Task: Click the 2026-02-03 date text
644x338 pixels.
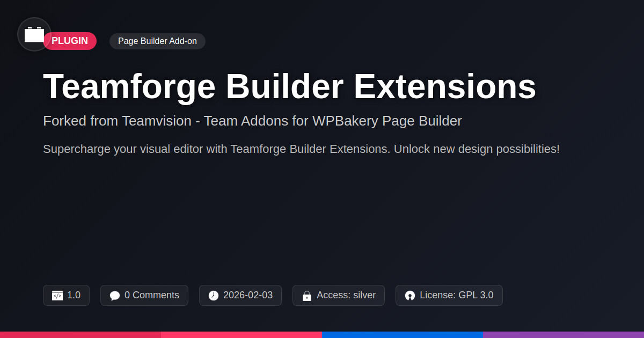Action: (248, 295)
